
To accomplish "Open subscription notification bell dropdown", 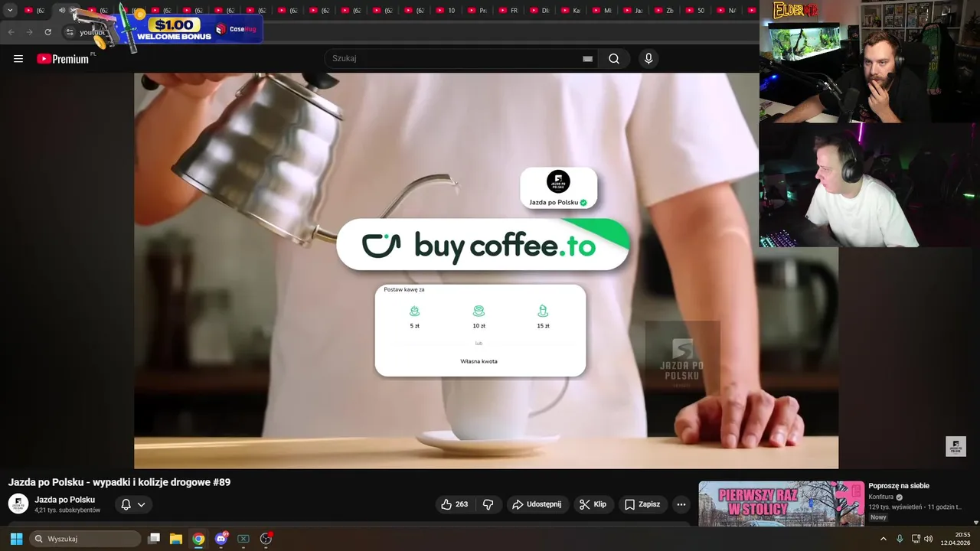I will point(133,504).
